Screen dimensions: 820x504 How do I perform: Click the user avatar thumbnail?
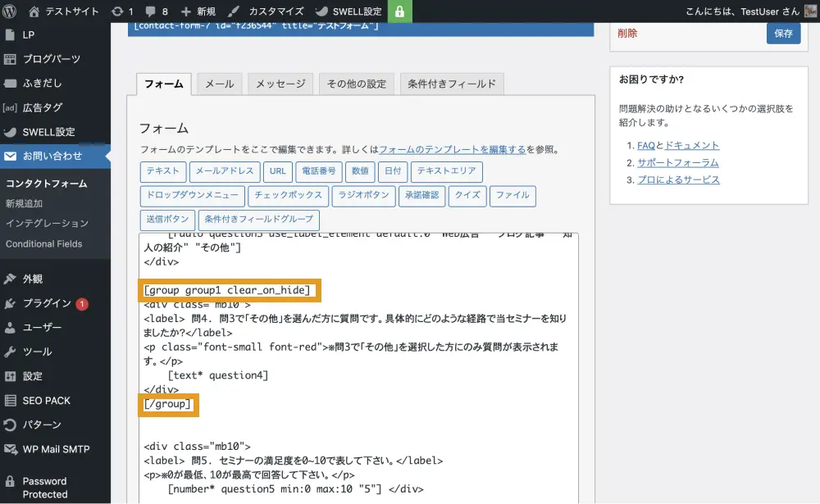[x=810, y=11]
